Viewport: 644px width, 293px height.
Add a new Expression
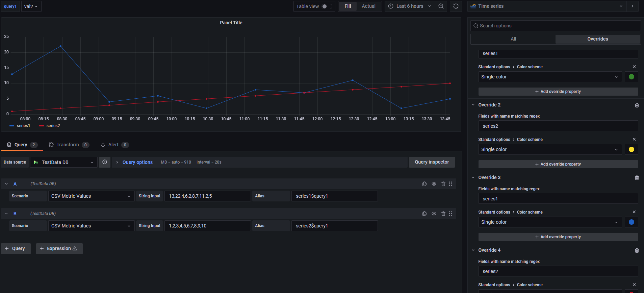[59, 248]
